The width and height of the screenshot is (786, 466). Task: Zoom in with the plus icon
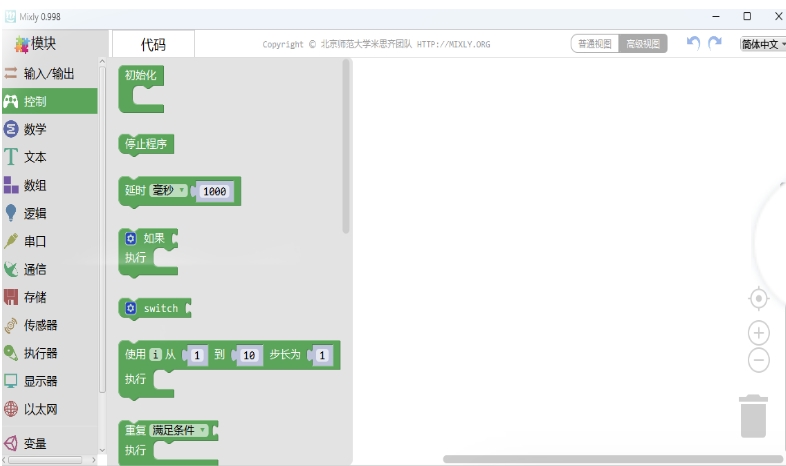(758, 333)
